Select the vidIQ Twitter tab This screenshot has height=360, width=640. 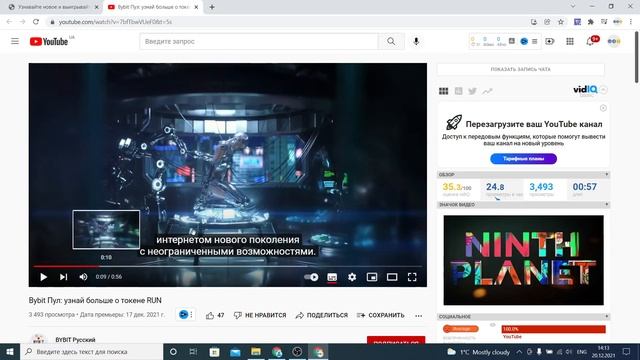coord(472,91)
